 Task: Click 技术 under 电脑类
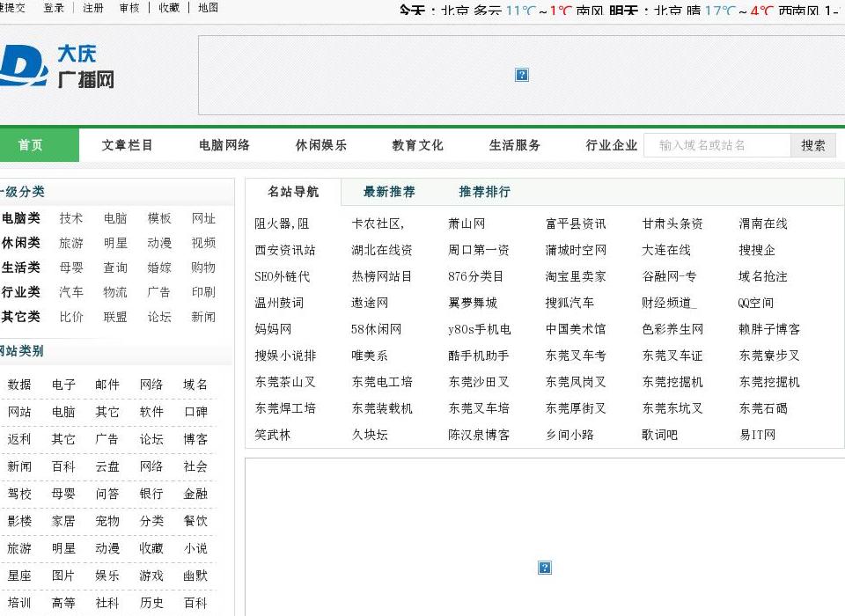click(x=71, y=218)
